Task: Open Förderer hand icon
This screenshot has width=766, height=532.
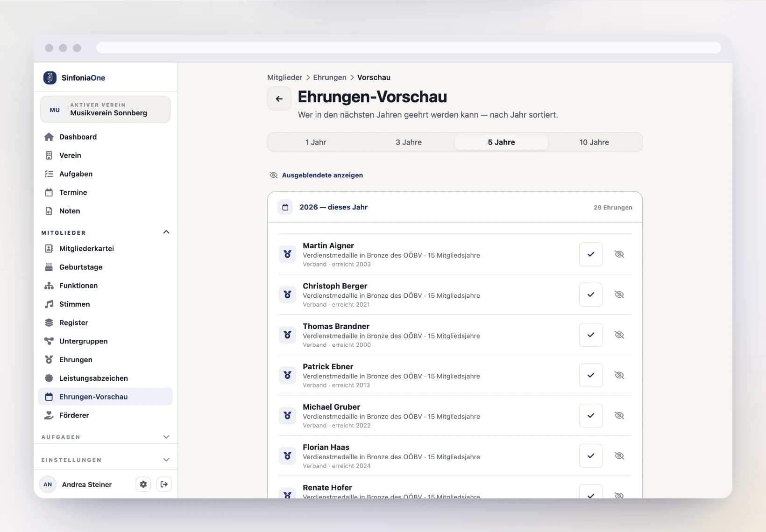Action: point(49,415)
